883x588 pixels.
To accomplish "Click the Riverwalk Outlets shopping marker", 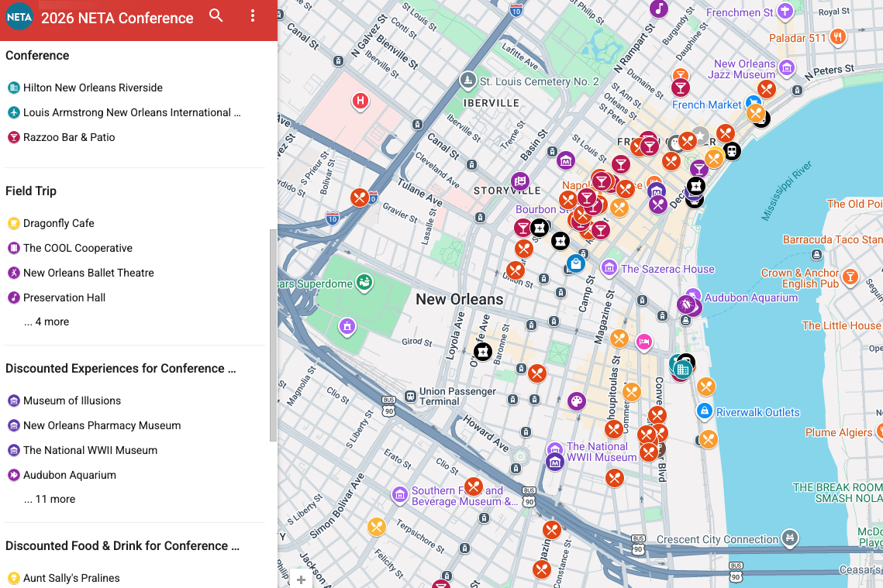I will pyautogui.click(x=705, y=411).
